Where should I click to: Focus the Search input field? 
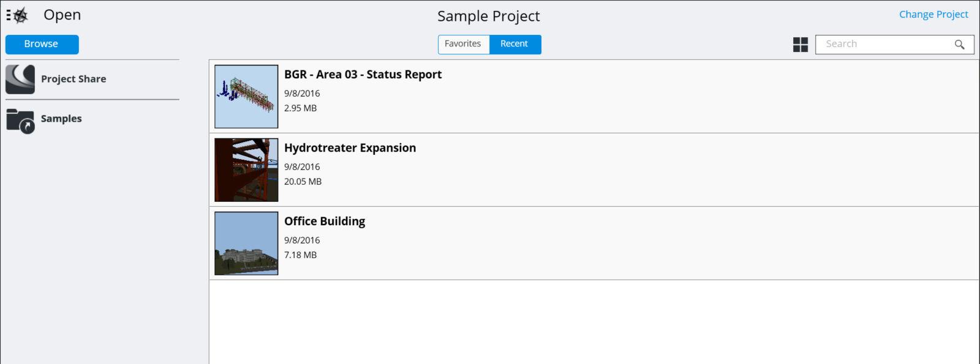pos(894,45)
